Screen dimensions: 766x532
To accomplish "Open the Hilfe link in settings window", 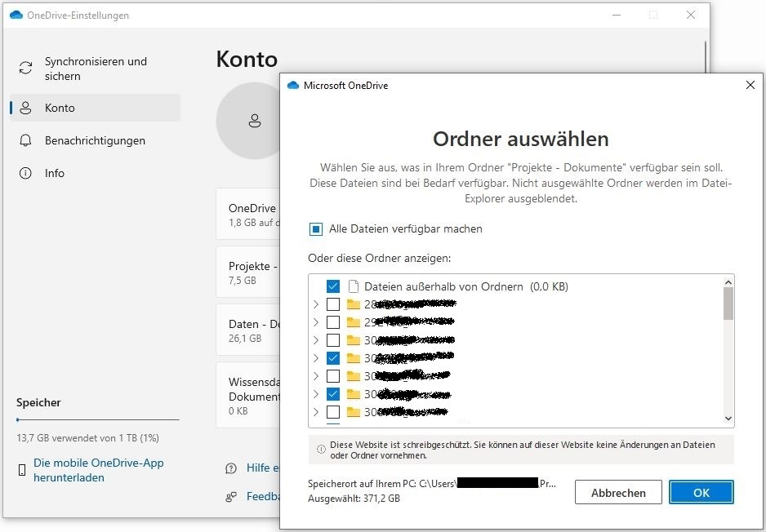I will 262,468.
